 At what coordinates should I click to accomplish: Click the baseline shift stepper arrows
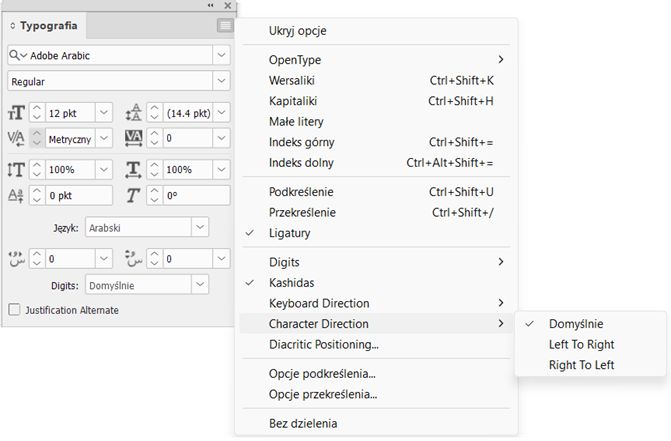[37, 195]
